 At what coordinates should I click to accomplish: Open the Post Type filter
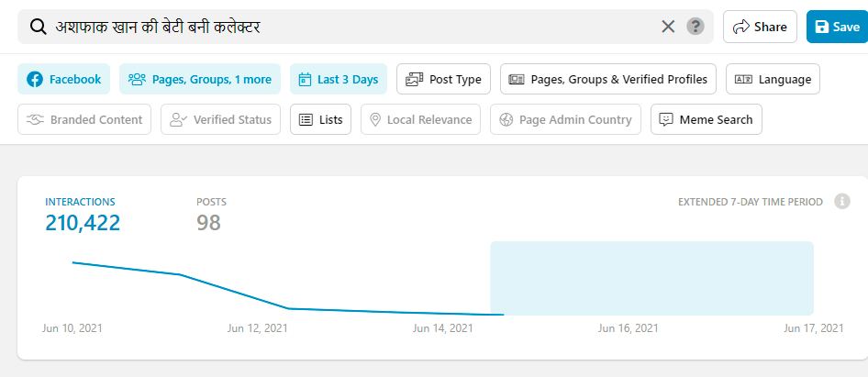pyautogui.click(x=444, y=79)
